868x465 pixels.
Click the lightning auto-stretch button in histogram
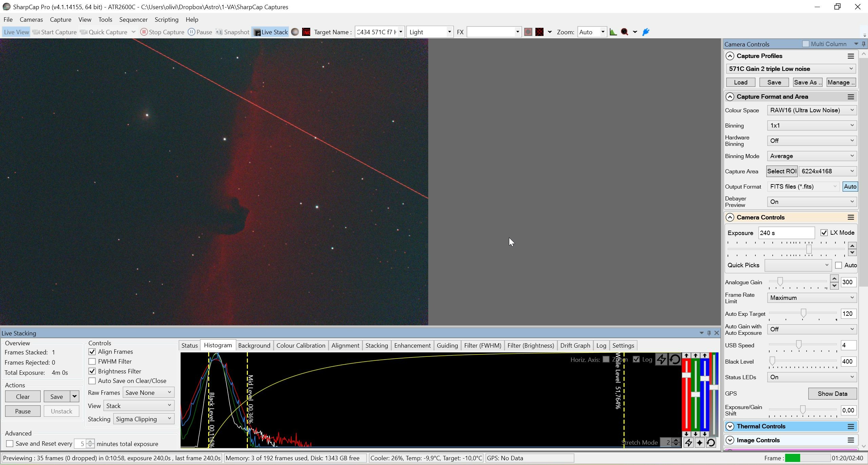[661, 360]
